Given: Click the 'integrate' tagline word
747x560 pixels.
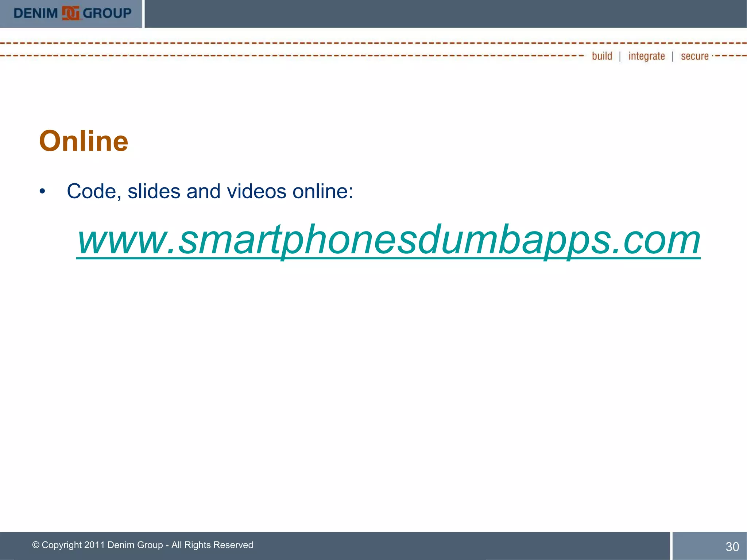Looking at the screenshot, I should coord(646,56).
